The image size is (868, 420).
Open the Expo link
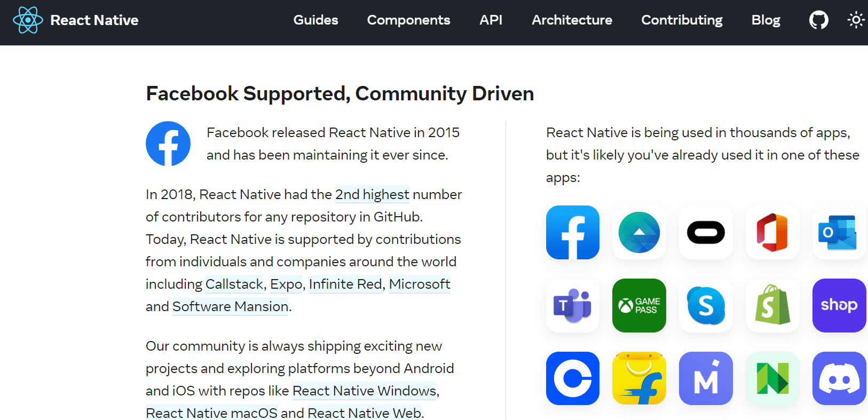coord(286,284)
